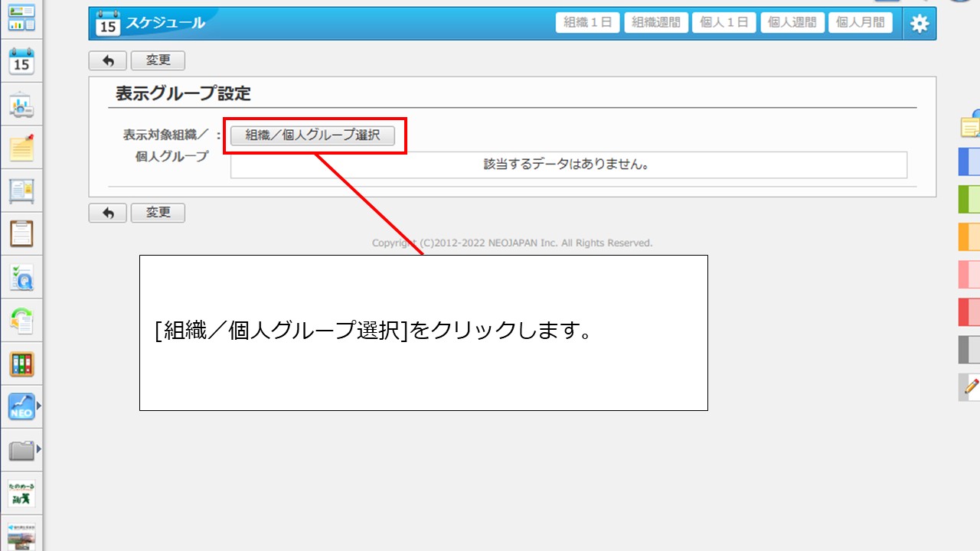Switch to the 個人月間 view
Image resolution: width=980 pixels, height=551 pixels.
(860, 21)
